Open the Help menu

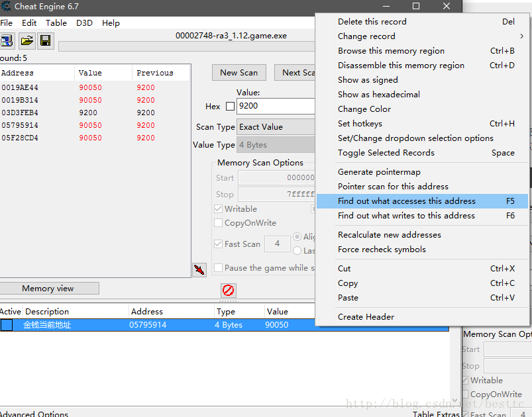click(x=111, y=23)
